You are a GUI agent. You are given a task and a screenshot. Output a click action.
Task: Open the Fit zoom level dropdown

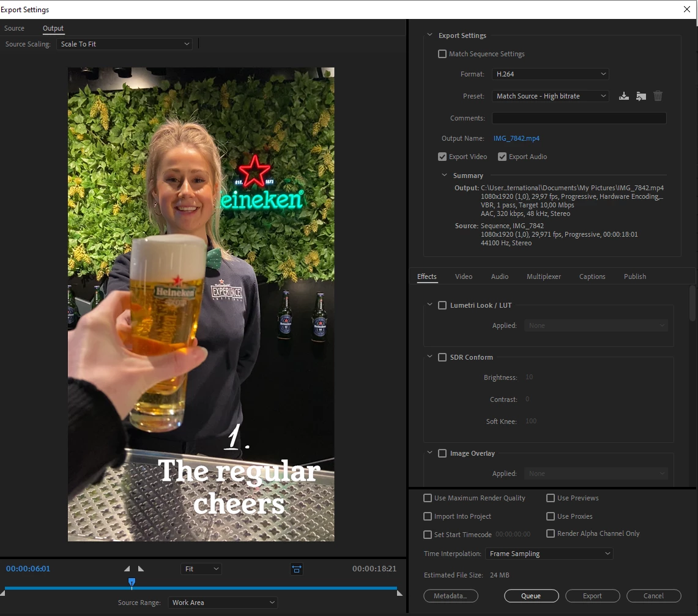tap(201, 569)
